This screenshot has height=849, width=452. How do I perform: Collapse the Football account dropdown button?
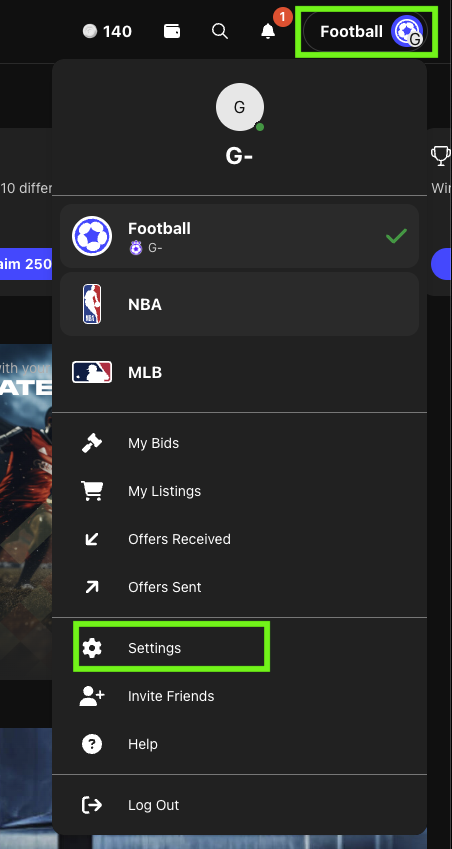[x=366, y=31]
